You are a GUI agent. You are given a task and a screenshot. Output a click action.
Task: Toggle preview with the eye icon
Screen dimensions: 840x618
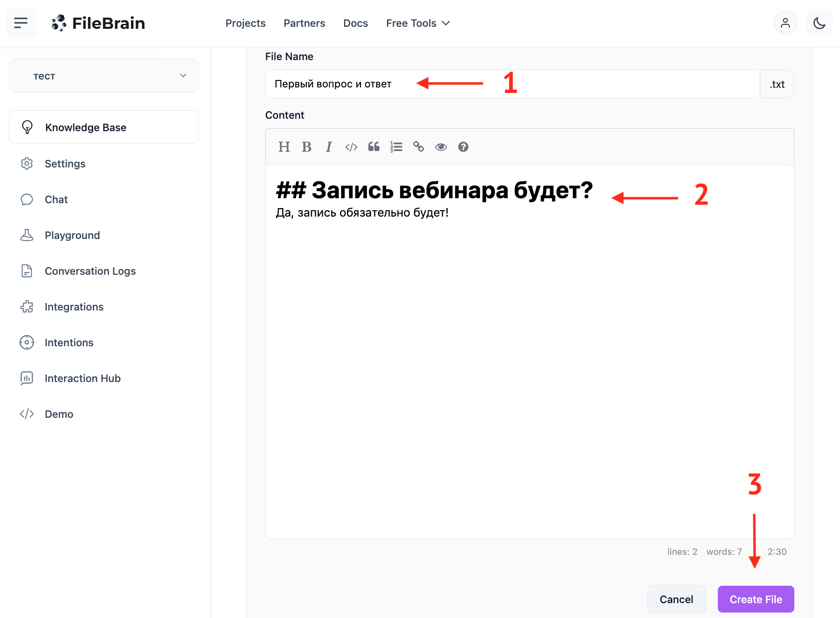[x=441, y=147]
